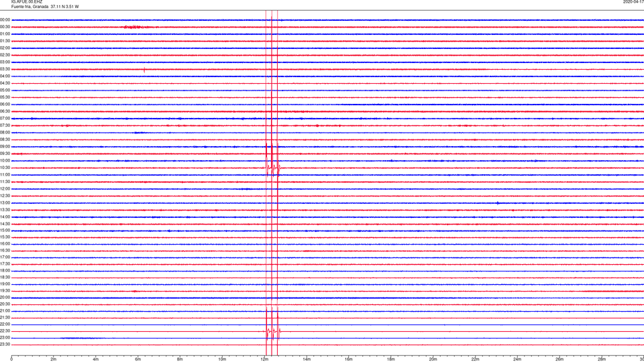The height and width of the screenshot is (362, 644).
Task: Click the station location text "Fuente fria, Granada"
Action: (30, 7)
